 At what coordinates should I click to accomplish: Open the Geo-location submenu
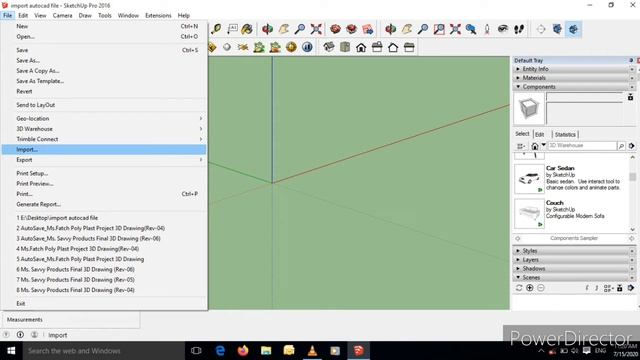104,118
